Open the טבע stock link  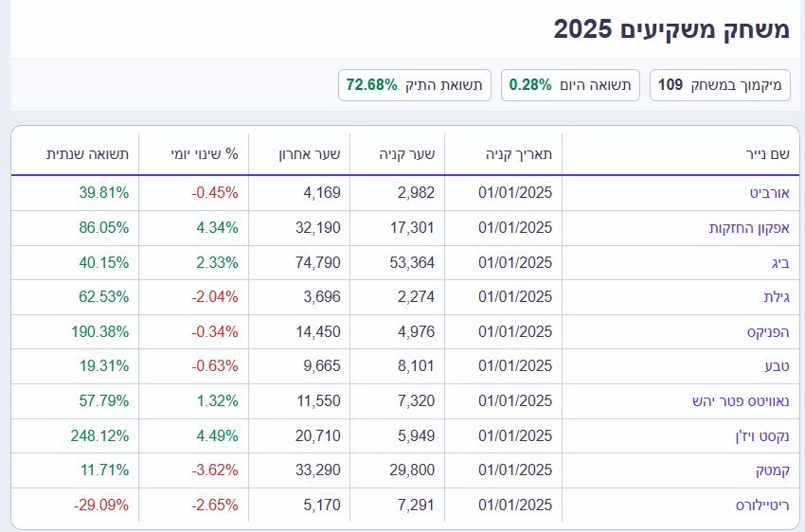pyautogui.click(x=777, y=366)
